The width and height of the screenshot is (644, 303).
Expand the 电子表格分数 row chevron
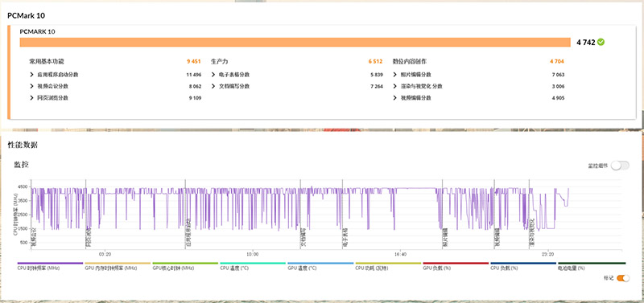click(213, 75)
